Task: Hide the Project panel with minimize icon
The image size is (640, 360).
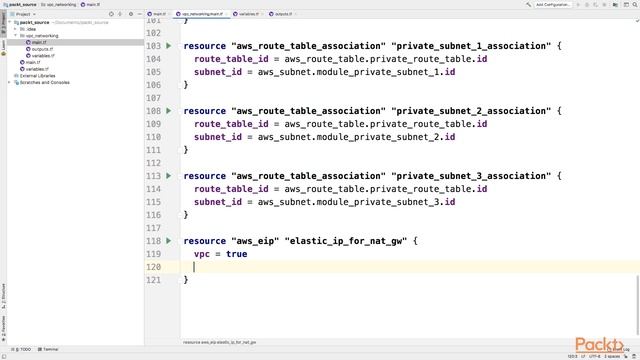Action: click(140, 14)
